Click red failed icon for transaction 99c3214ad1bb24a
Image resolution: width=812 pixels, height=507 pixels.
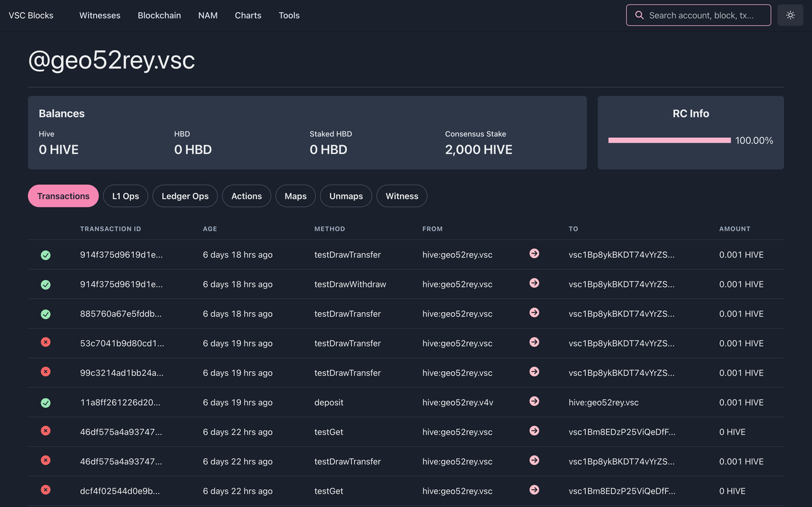[x=46, y=372]
